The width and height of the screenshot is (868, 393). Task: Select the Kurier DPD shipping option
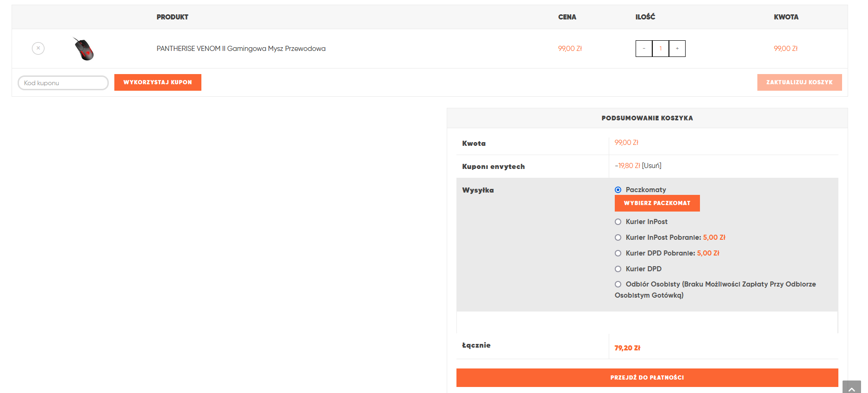click(618, 269)
